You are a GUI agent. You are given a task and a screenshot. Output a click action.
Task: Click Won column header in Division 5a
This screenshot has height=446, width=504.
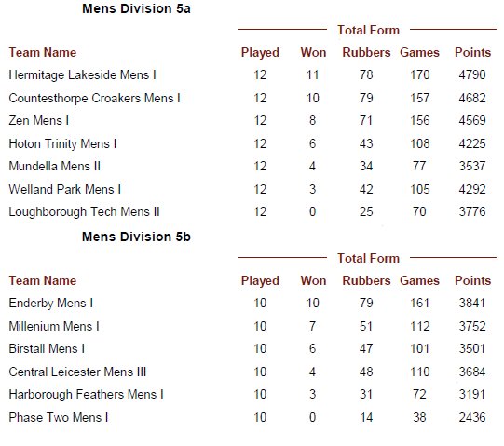tap(313, 53)
